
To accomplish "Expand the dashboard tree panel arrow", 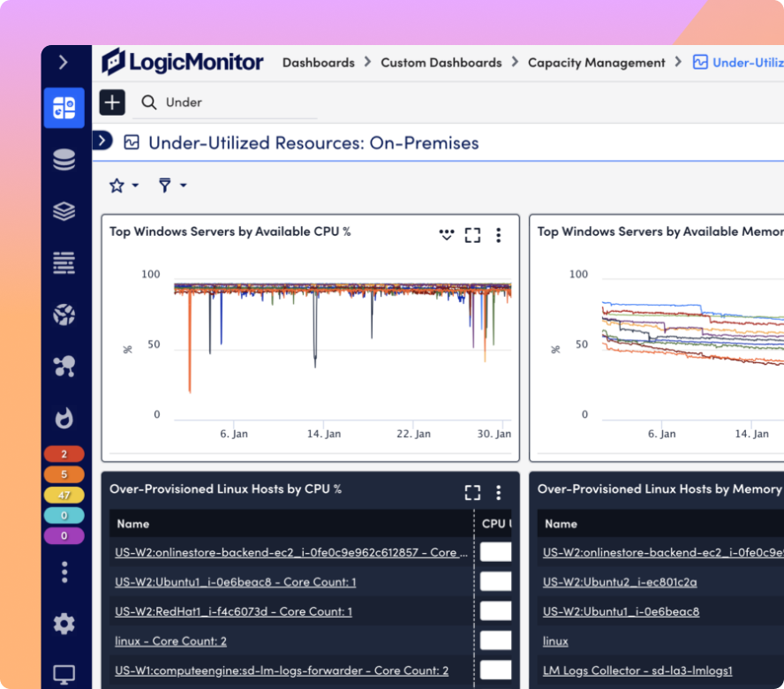I will (x=103, y=140).
